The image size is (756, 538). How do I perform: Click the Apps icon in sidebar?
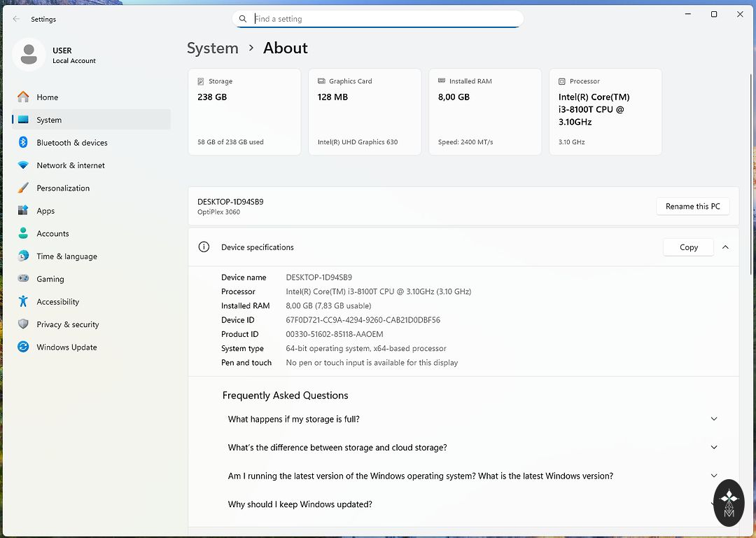[23, 211]
